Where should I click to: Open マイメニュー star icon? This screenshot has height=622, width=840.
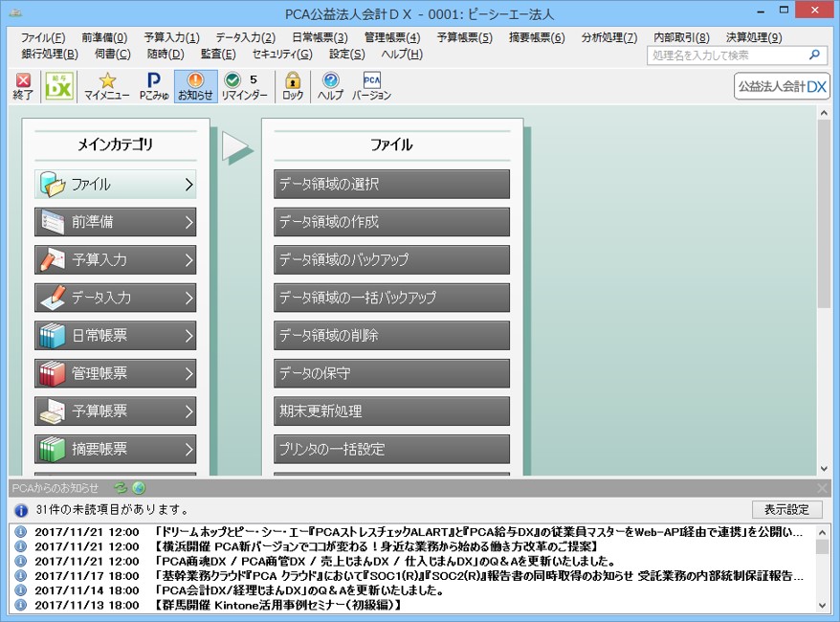107,86
